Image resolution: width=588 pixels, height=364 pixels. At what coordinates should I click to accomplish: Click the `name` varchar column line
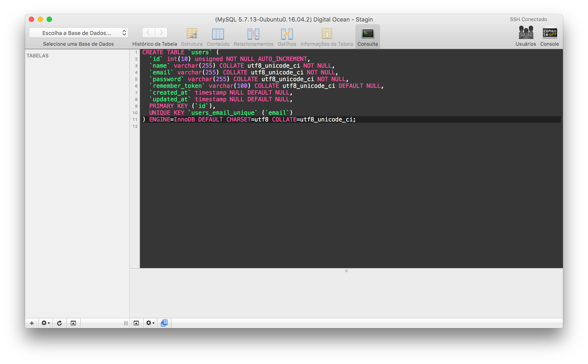click(242, 66)
